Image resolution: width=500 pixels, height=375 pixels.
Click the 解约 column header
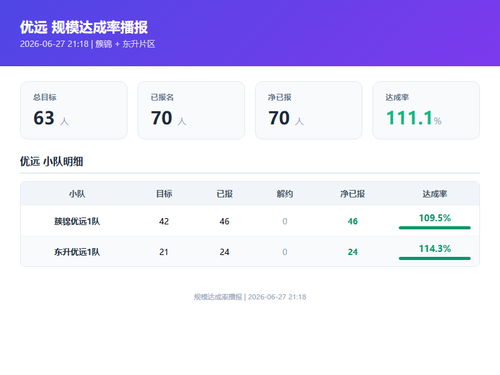tap(285, 194)
